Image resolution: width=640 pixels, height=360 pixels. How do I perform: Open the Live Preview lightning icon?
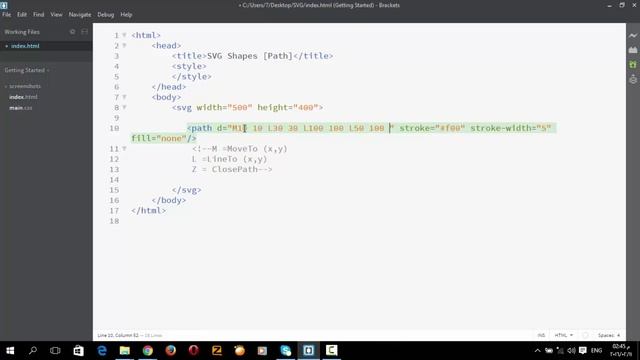click(x=633, y=36)
